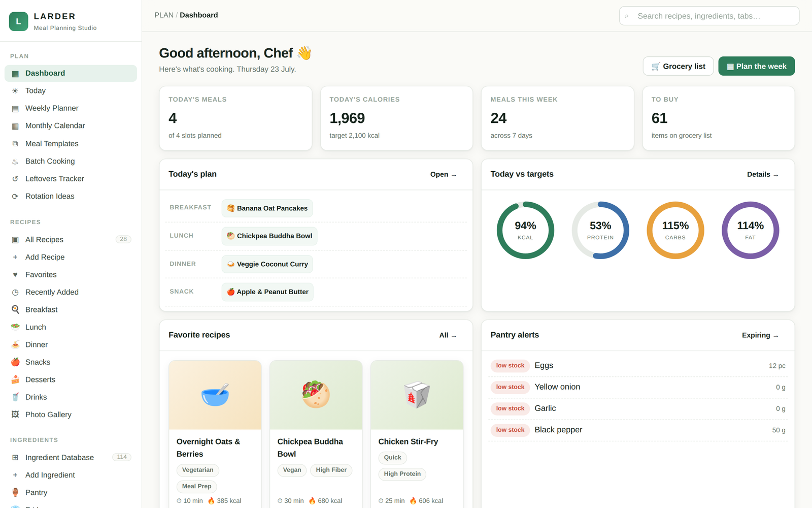Image resolution: width=812 pixels, height=508 pixels.
Task: Open Ingredient Database section
Action: point(71,458)
